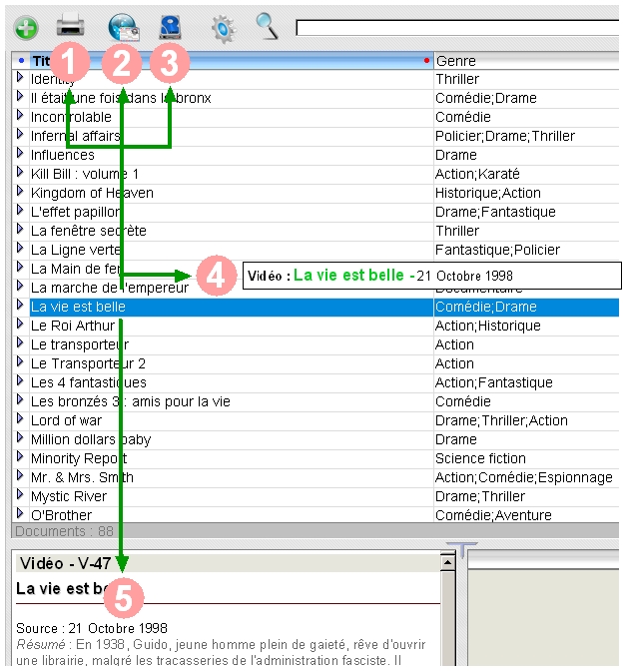Select the Million dollars baby title

pos(91,439)
